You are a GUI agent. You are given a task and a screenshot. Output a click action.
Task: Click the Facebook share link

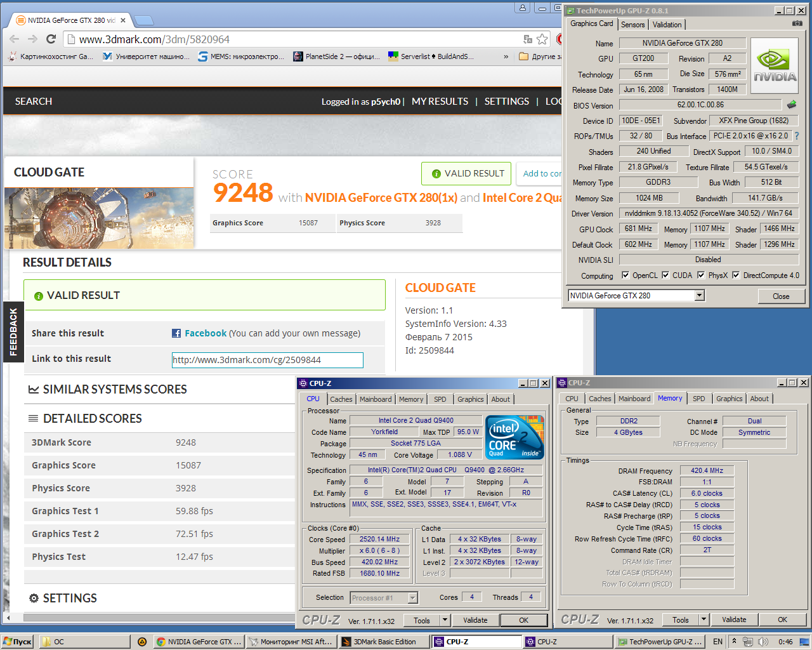[206, 333]
